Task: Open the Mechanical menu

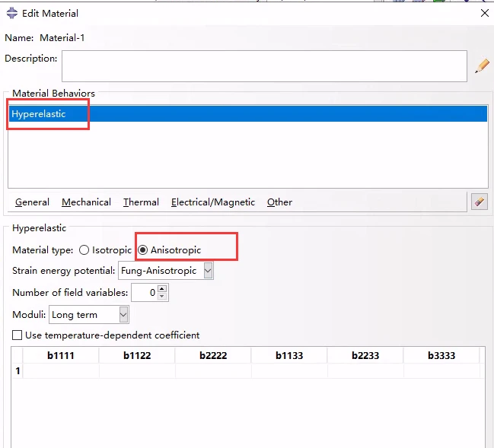Action: 86,202
